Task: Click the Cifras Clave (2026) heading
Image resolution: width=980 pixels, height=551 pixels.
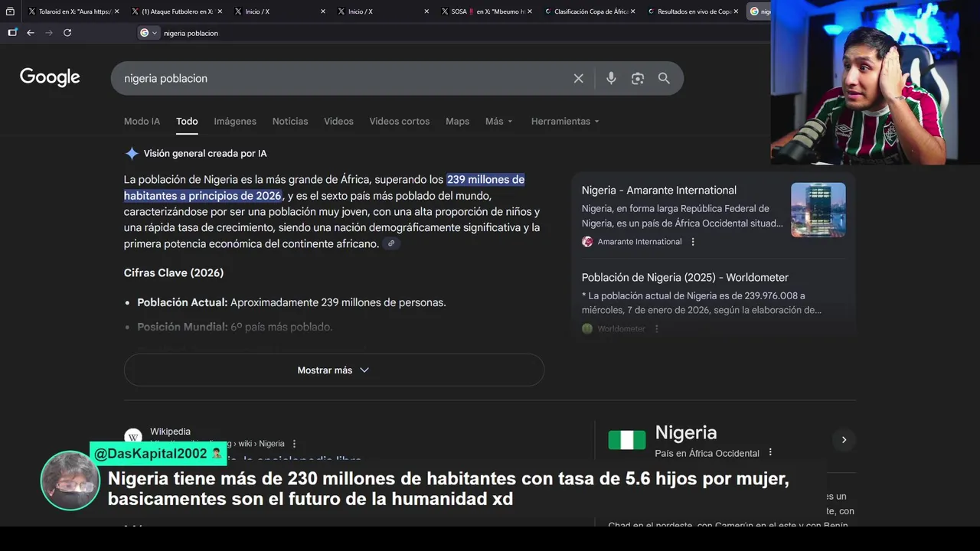Action: click(x=174, y=272)
